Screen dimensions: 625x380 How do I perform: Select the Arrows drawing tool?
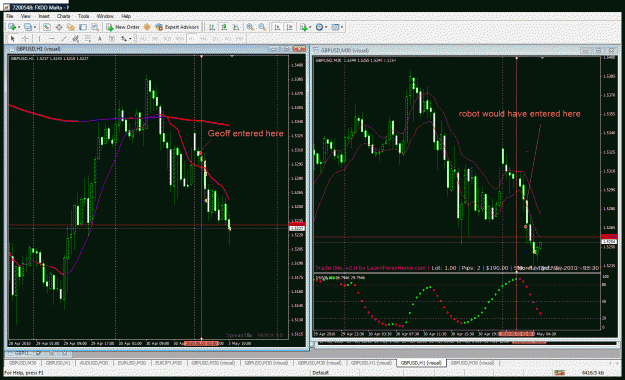[x=124, y=39]
